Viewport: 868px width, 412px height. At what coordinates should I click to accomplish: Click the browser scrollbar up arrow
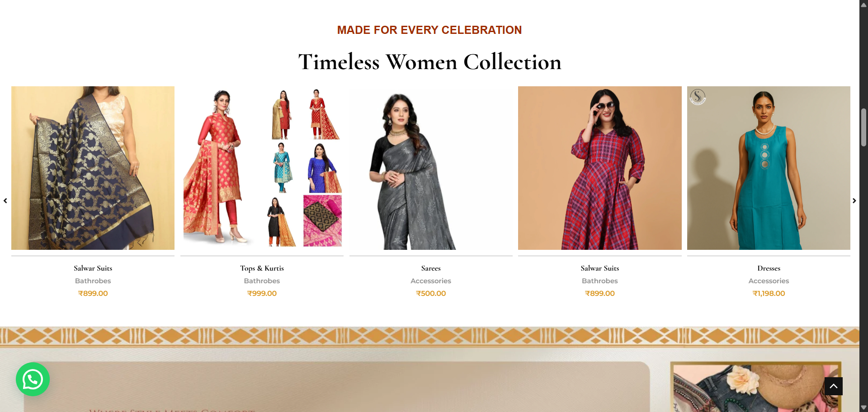click(x=863, y=4)
